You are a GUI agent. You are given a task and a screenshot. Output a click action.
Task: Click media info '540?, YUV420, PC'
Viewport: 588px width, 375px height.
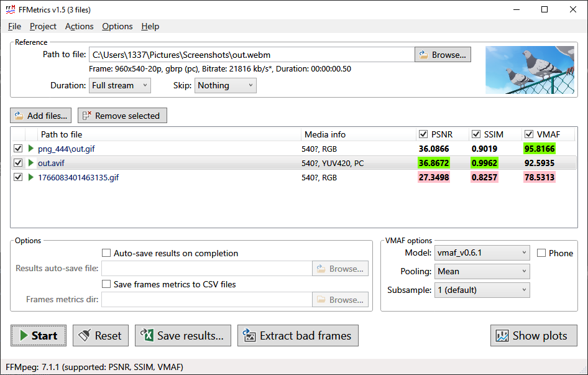coord(333,164)
